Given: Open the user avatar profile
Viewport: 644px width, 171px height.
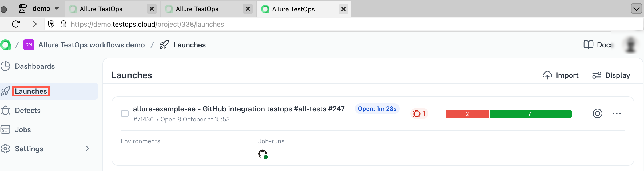Looking at the screenshot, I should pos(630,45).
